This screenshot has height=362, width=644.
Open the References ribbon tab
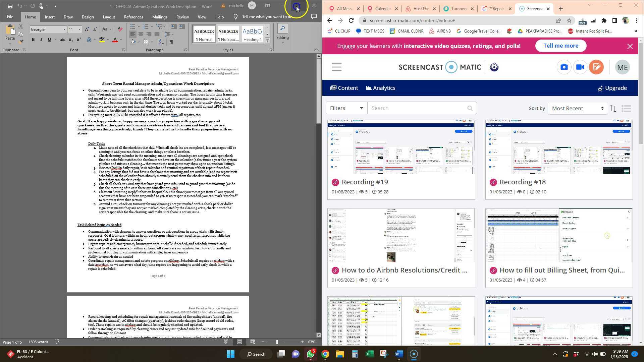[x=133, y=17]
